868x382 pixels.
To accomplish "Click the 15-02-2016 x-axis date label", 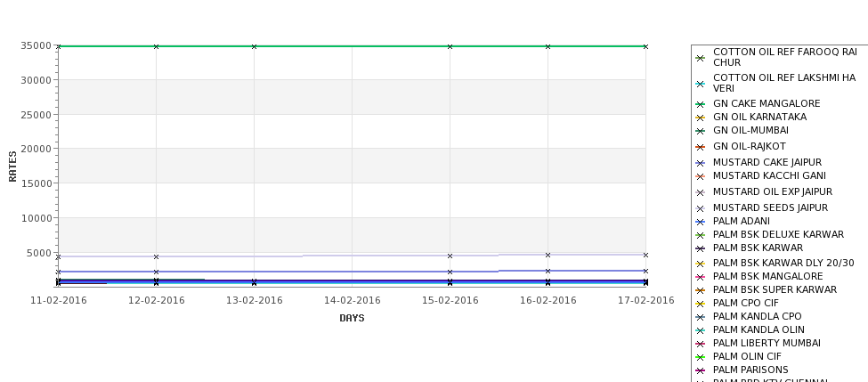I will point(450,301).
